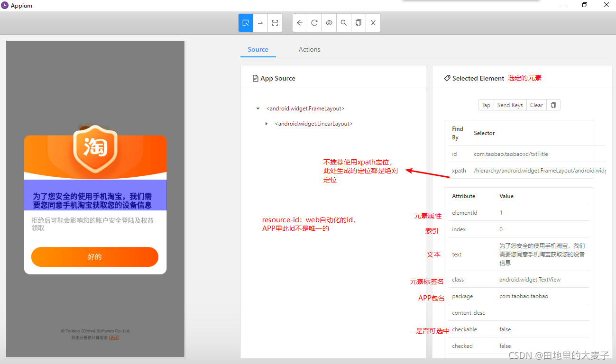This screenshot has width=616, height=364.
Task: Click the text attribute value in table
Action: point(542,255)
